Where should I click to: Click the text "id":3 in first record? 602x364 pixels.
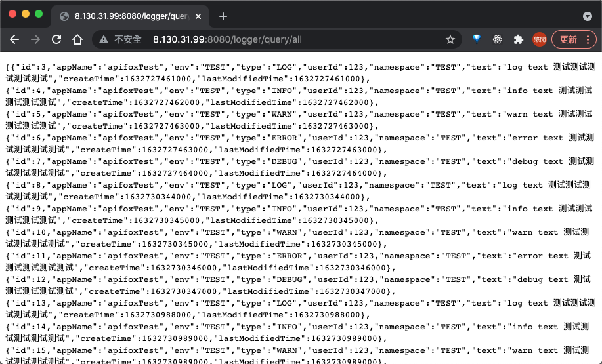coord(30,67)
